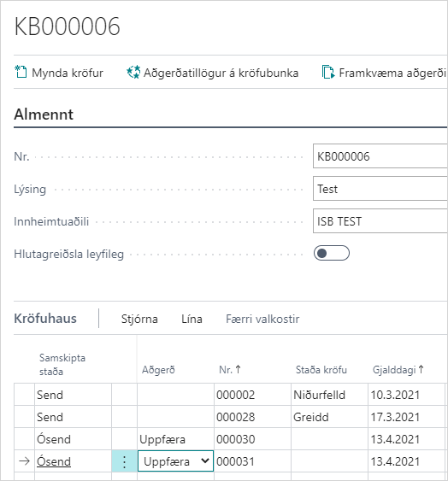Viewport: 448px width, 481px height.
Task: Open the Lína menu
Action: click(x=192, y=319)
